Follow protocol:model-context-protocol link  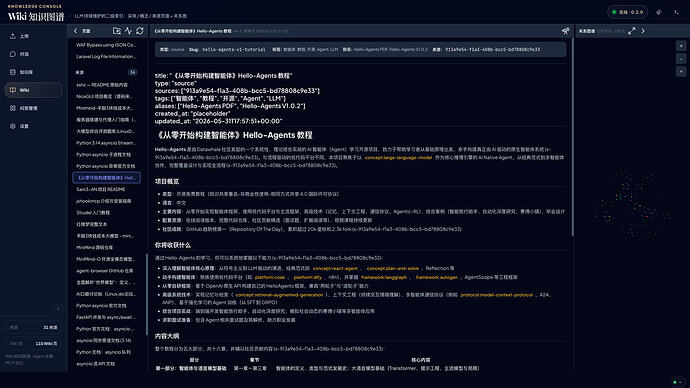497,295
